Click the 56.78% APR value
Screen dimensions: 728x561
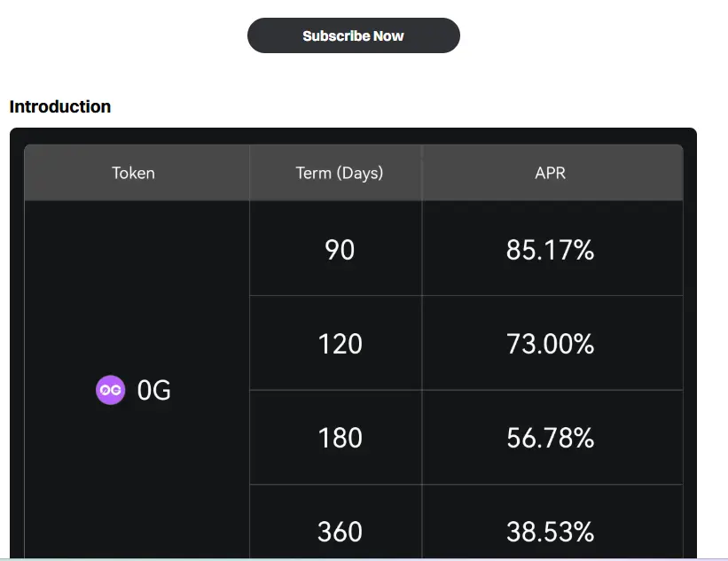(550, 438)
